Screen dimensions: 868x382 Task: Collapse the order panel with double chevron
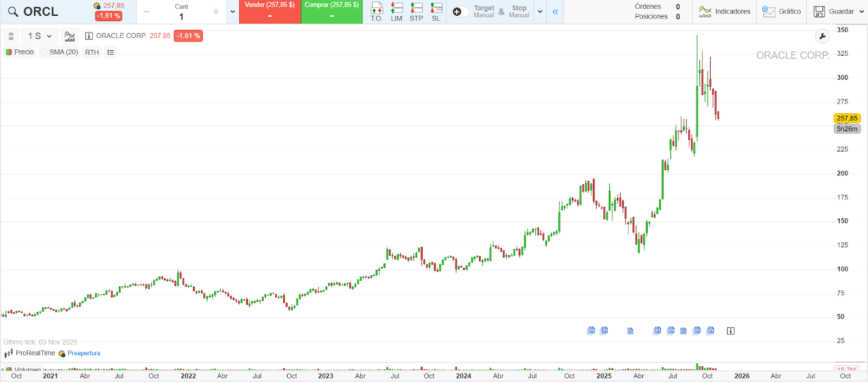555,12
